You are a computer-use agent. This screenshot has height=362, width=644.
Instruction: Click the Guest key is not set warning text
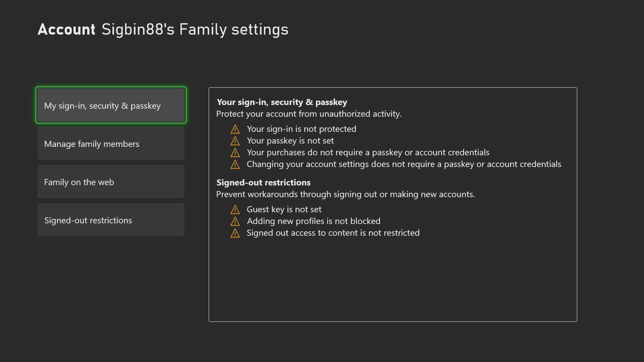click(x=284, y=209)
